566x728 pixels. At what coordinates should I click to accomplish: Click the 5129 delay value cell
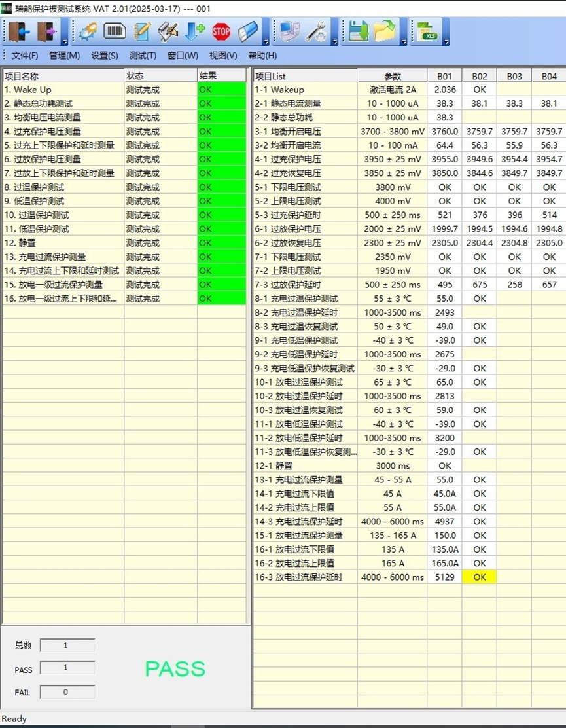pos(444,577)
